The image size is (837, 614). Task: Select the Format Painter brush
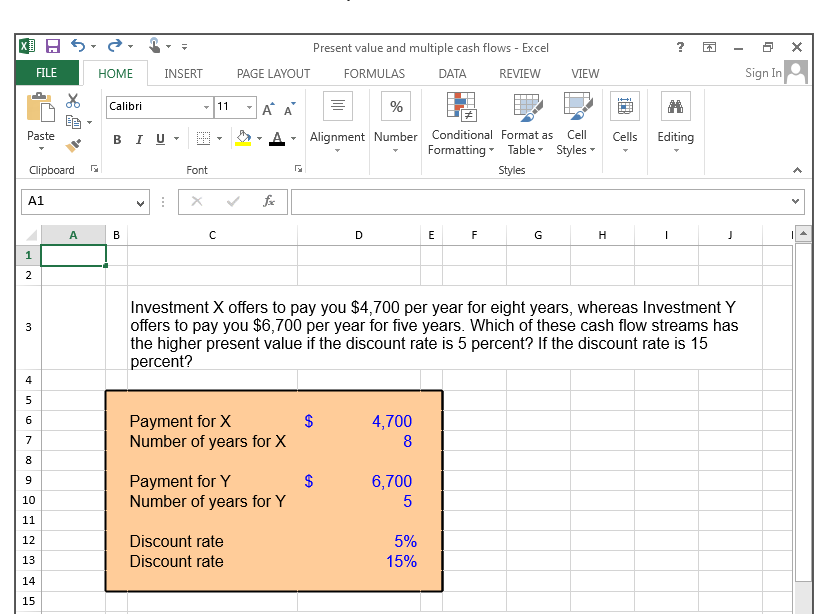pos(73,145)
